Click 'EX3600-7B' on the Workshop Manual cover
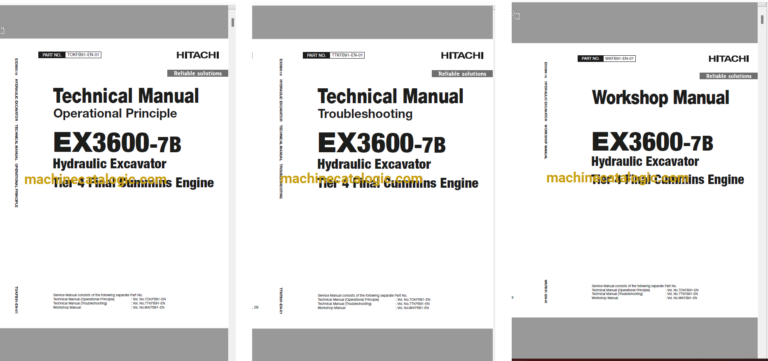Viewport: 768px width, 361px height. click(x=652, y=142)
